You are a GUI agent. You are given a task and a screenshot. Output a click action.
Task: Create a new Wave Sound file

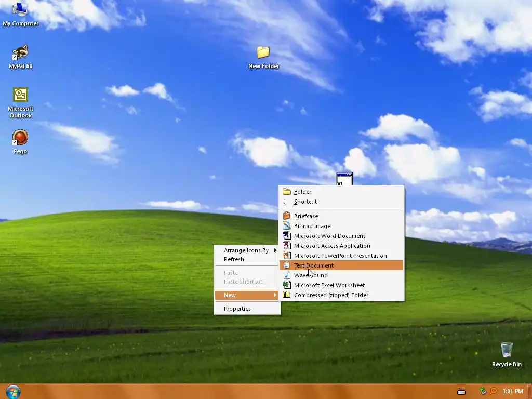tap(341, 275)
